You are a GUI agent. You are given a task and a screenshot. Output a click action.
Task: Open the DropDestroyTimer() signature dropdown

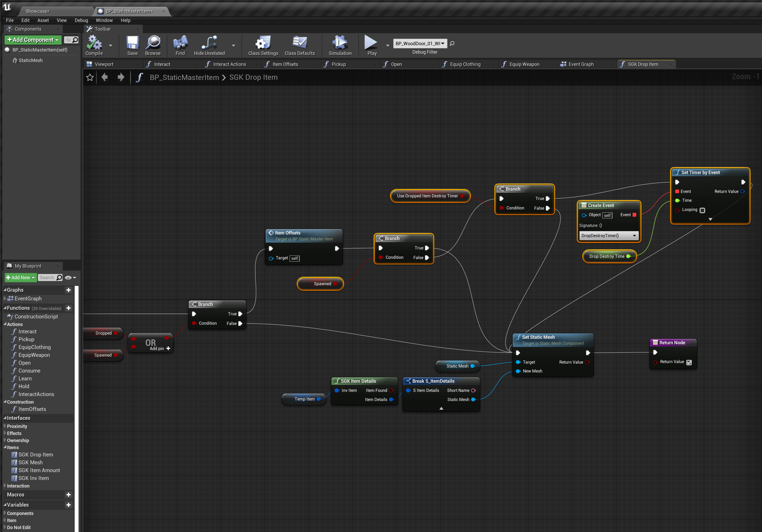(609, 236)
